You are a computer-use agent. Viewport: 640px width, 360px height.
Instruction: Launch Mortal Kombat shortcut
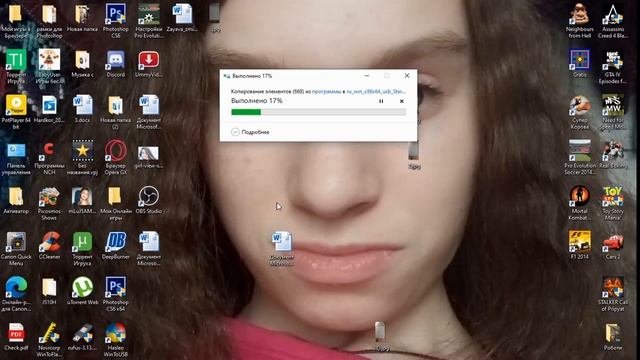point(580,203)
